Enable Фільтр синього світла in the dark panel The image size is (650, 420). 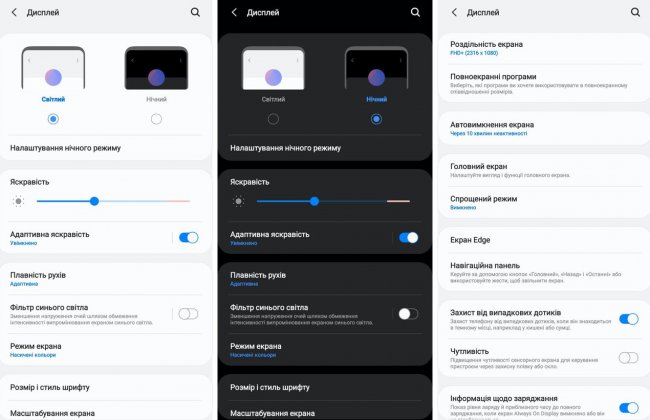(x=408, y=313)
